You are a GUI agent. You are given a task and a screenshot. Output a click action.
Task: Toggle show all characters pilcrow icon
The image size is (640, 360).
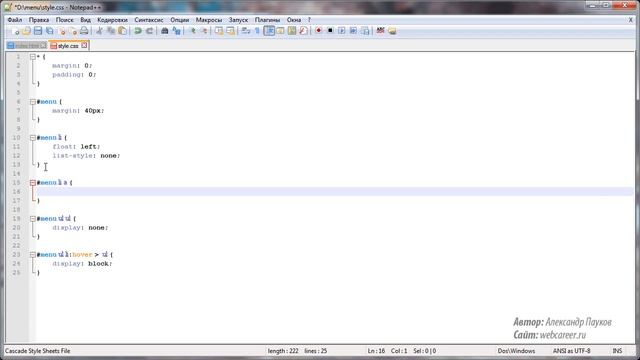pos(257,31)
